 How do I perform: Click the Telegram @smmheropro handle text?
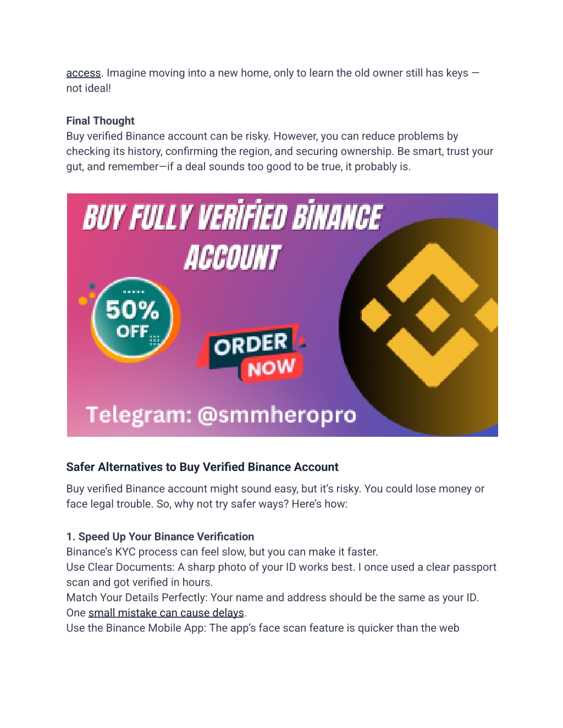coord(221,415)
